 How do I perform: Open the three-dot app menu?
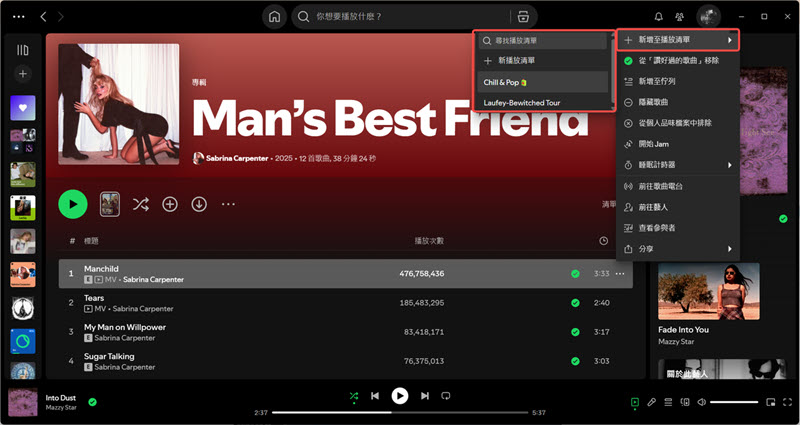(18, 17)
